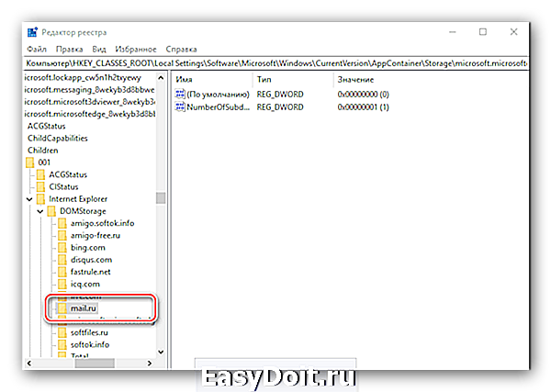The image size is (551, 392).
Task: Click the bing.com folder icon
Action: click(x=62, y=247)
